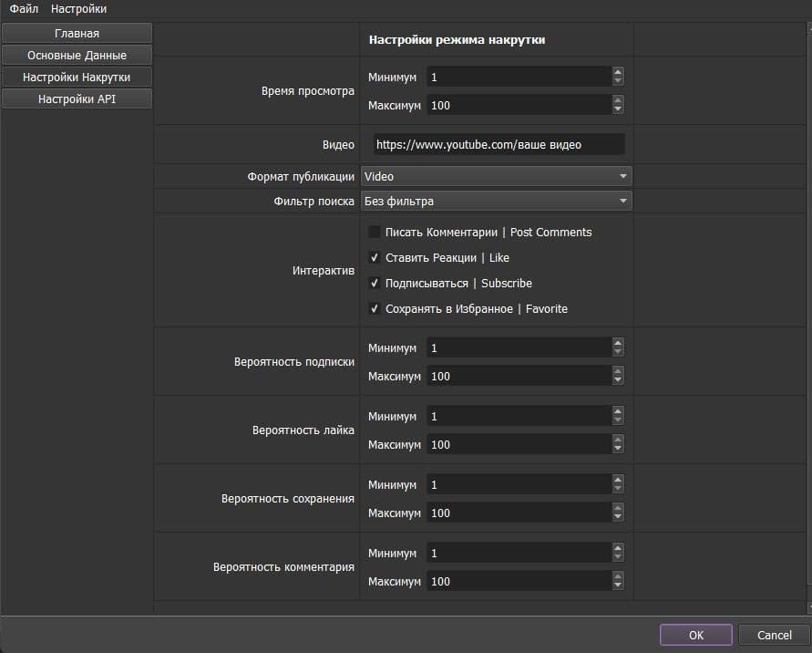The height and width of the screenshot is (653, 812).
Task: Expand the Формат публикации dropdown
Action: 497,176
